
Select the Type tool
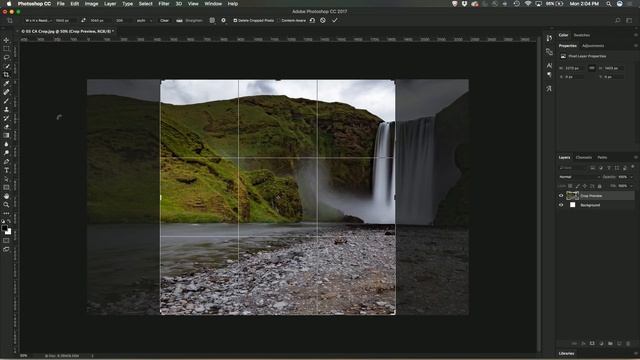(6, 170)
